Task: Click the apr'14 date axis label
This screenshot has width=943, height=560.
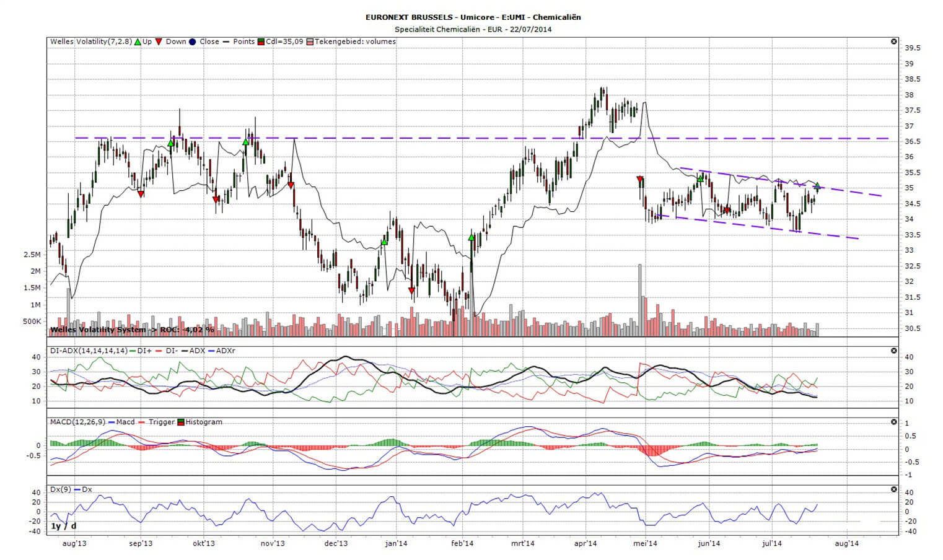Action: [586, 544]
